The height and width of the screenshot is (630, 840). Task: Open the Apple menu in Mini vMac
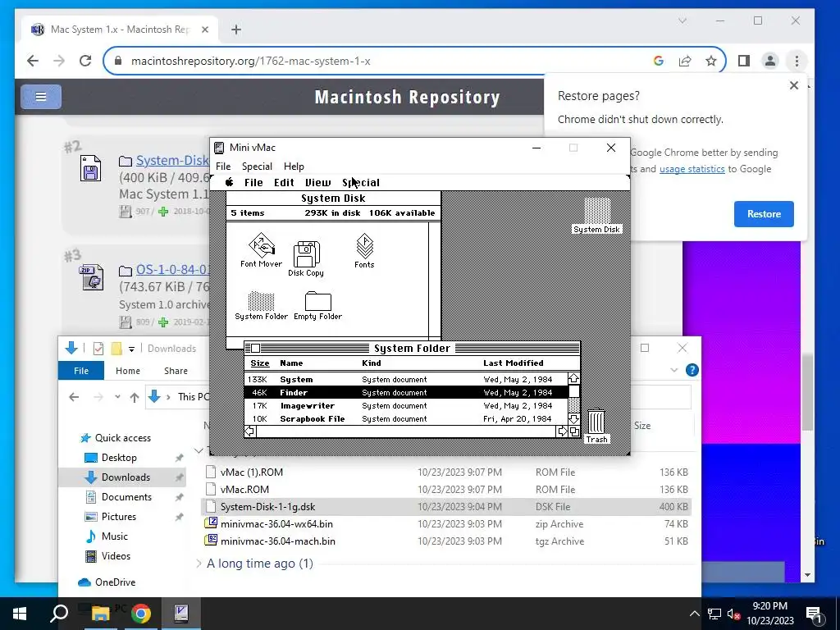point(230,182)
